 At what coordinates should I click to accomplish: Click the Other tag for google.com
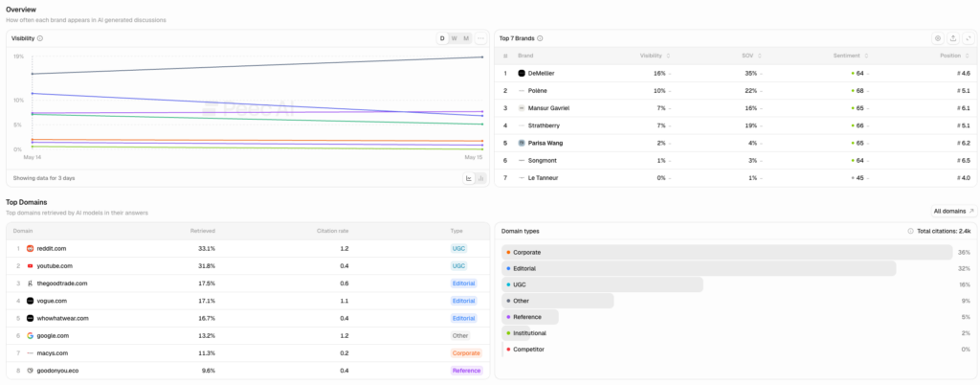460,335
